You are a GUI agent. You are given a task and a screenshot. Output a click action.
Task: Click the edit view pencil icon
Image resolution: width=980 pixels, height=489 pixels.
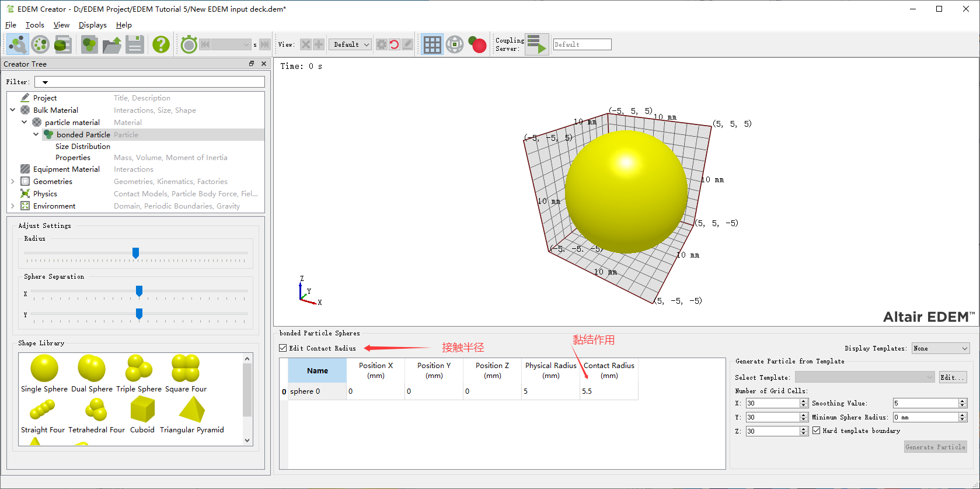click(408, 44)
